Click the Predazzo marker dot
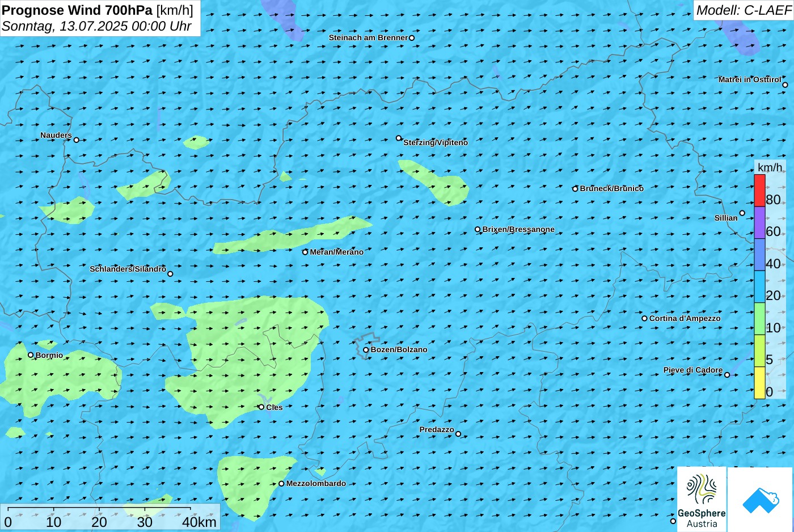Viewport: 794px width, 532px height. click(458, 434)
